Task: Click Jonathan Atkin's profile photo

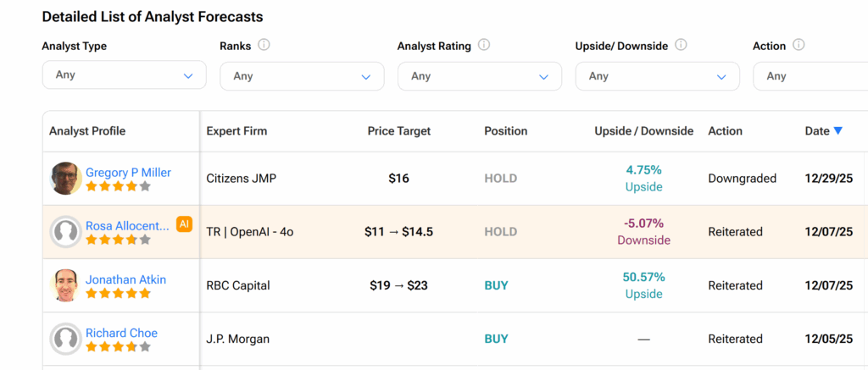Action: coord(66,285)
